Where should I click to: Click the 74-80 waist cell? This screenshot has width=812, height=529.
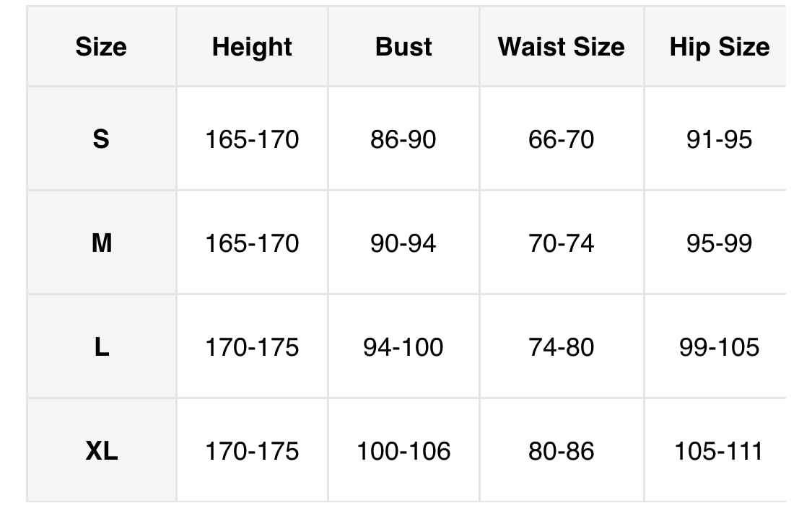pyautogui.click(x=561, y=347)
